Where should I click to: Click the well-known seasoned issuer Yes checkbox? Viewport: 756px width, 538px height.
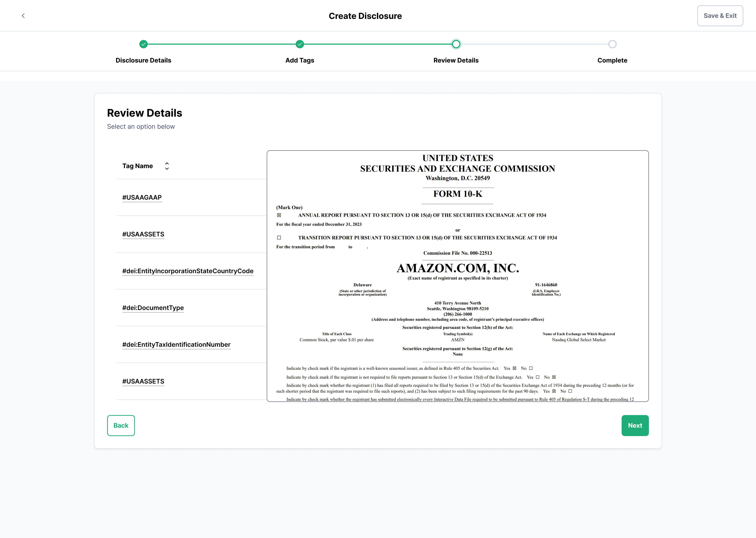tap(514, 368)
